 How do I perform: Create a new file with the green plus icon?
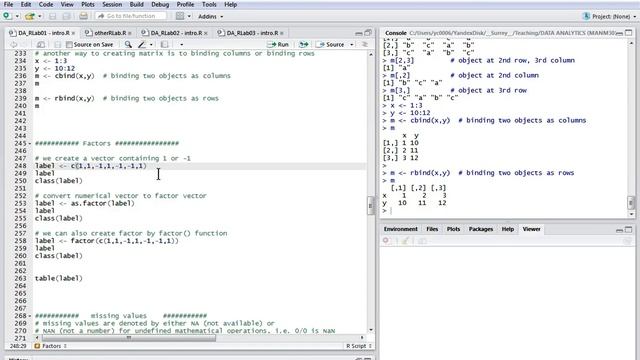[7, 16]
